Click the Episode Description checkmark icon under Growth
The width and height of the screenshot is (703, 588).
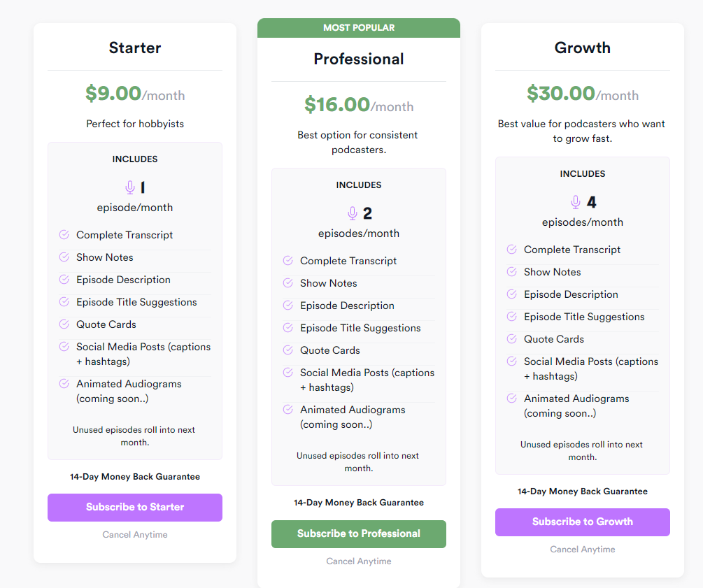pos(511,294)
